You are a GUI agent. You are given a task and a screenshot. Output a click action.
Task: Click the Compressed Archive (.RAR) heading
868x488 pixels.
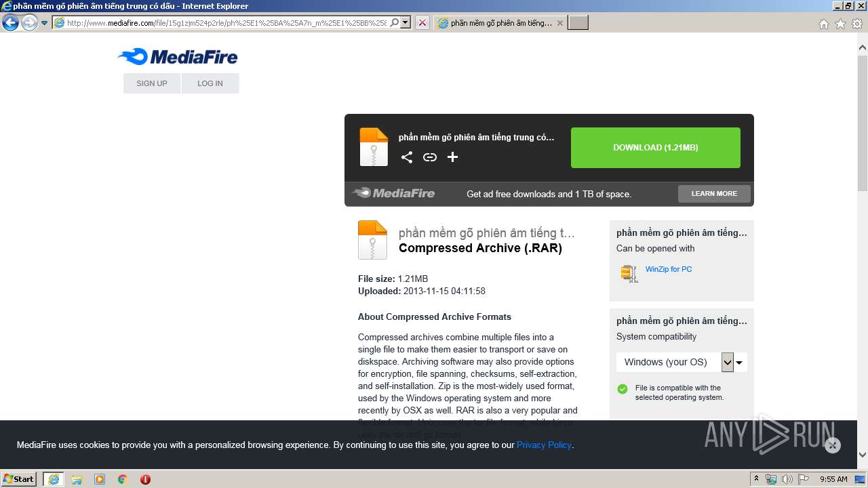480,248
